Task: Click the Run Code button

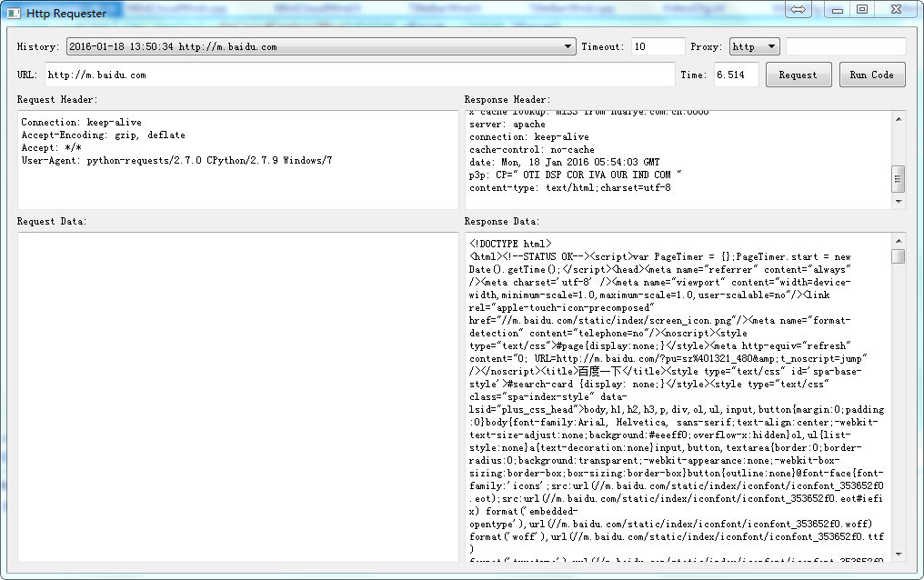Action: pyautogui.click(x=872, y=75)
